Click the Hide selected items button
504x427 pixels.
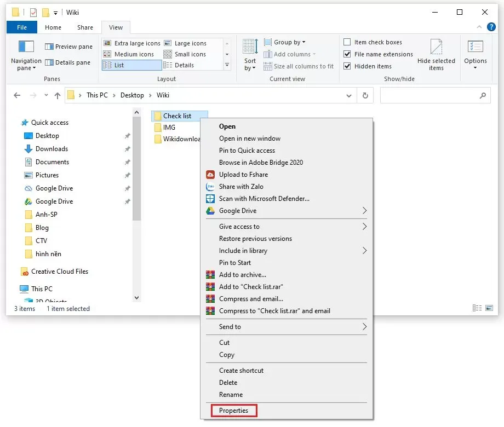436,55
